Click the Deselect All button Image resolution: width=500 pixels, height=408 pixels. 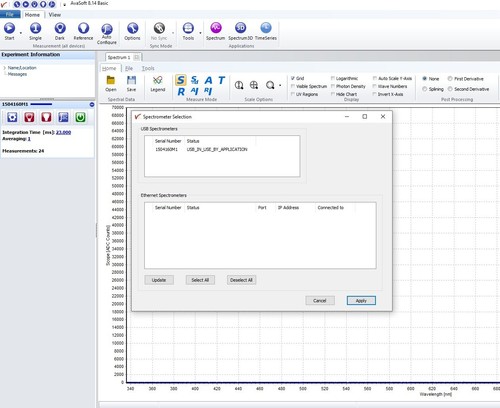click(x=241, y=280)
